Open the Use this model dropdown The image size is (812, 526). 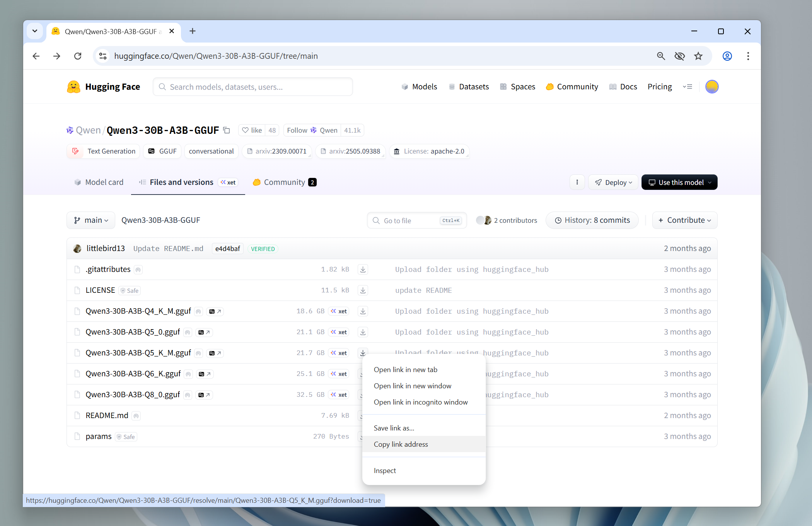679,182
